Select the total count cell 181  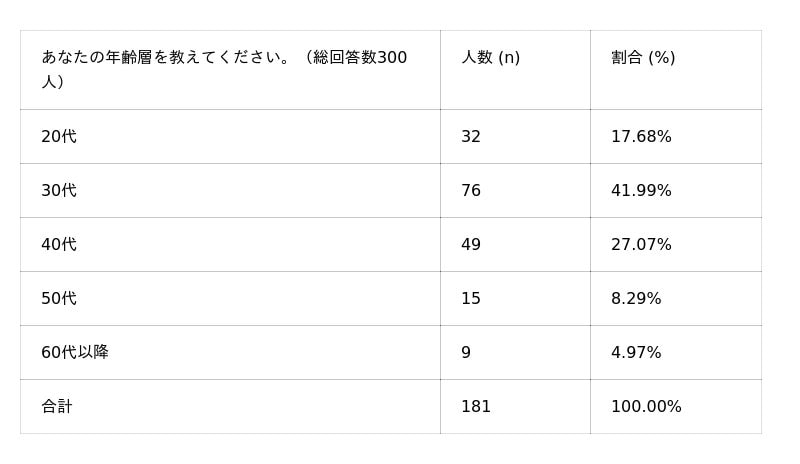point(476,407)
